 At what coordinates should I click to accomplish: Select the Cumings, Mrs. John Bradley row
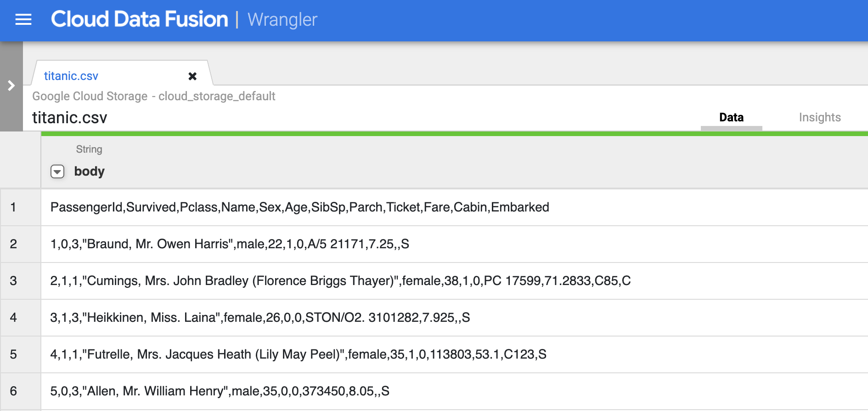click(x=454, y=281)
